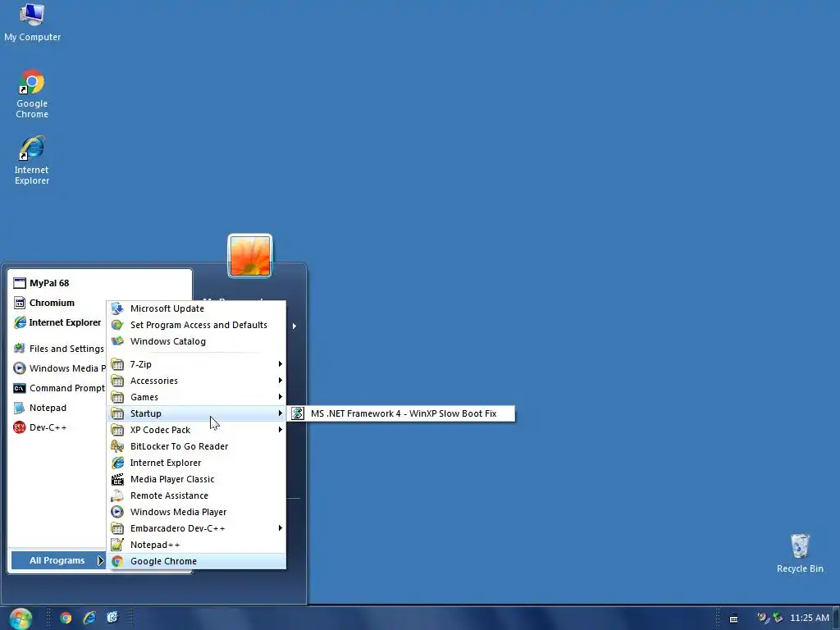The width and height of the screenshot is (840, 630).
Task: Open Files and Settings transfer entry
Action: (59, 349)
